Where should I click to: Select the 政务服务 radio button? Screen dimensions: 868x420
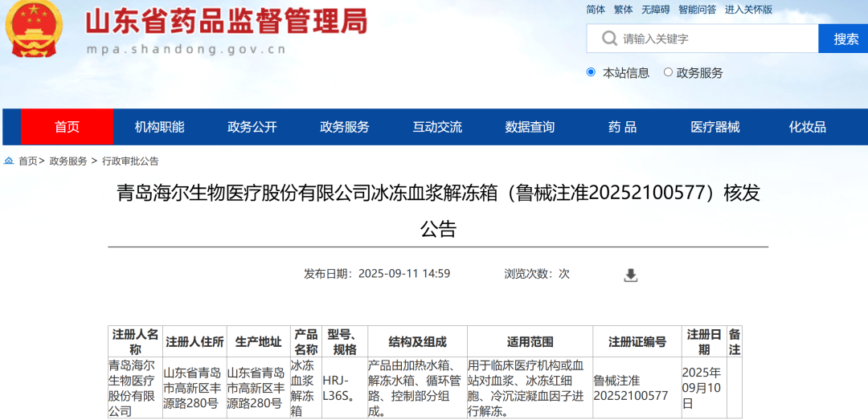[x=668, y=72]
